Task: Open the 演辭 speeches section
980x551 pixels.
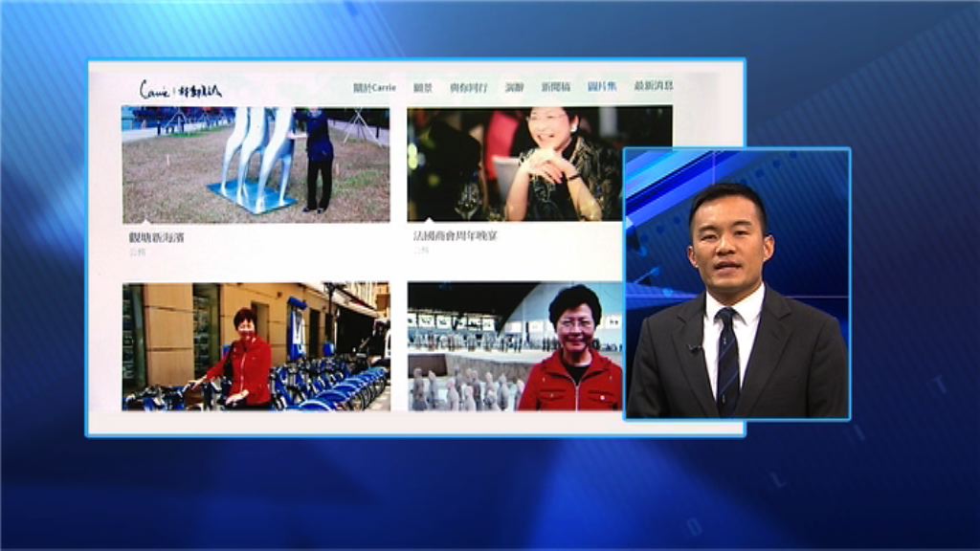Action: coord(515,87)
